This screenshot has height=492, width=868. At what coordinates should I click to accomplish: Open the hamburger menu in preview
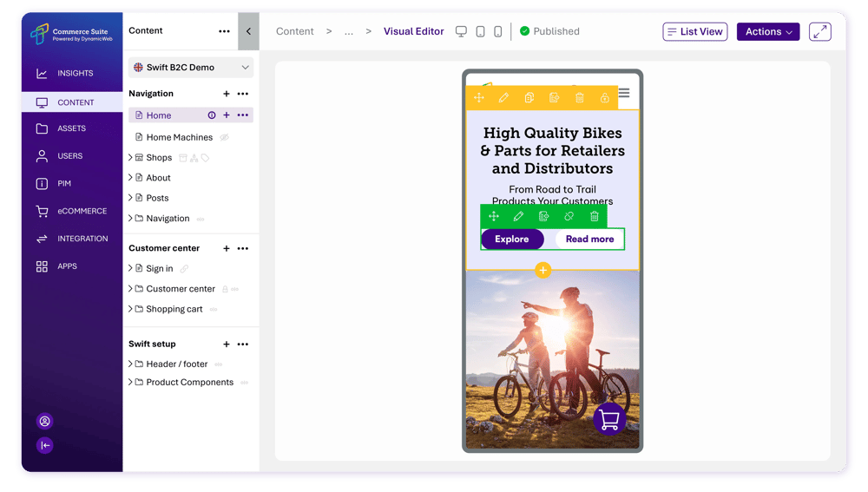[x=624, y=93]
